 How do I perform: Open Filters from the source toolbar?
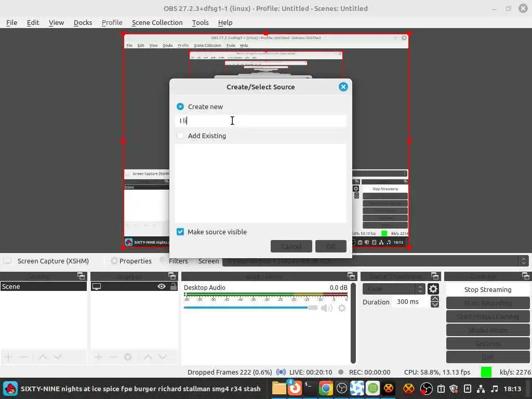(x=174, y=261)
